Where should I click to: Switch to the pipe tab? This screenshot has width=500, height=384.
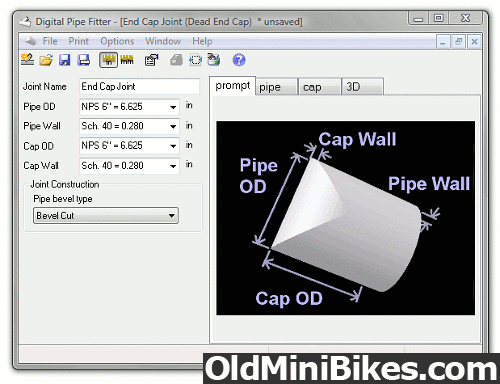coord(276,87)
